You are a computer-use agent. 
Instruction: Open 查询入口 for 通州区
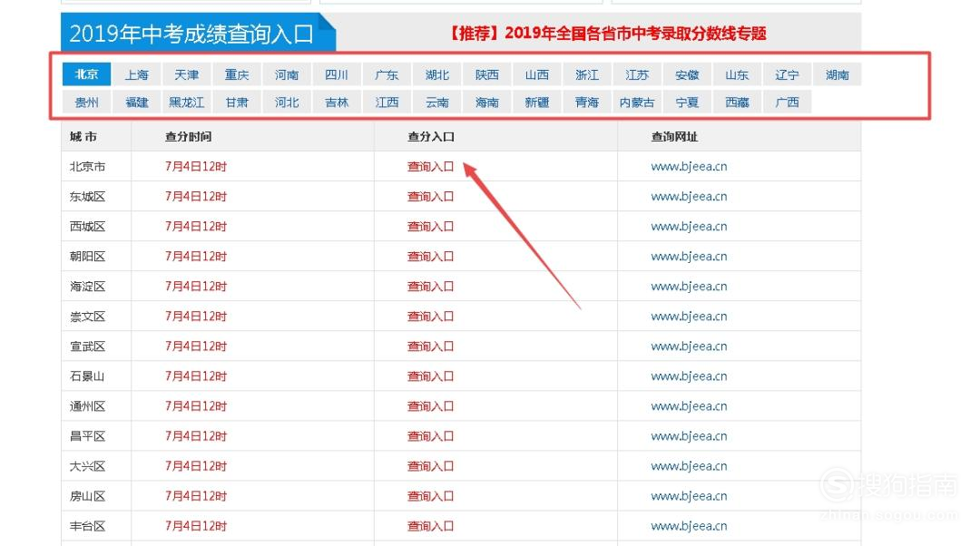tap(430, 406)
